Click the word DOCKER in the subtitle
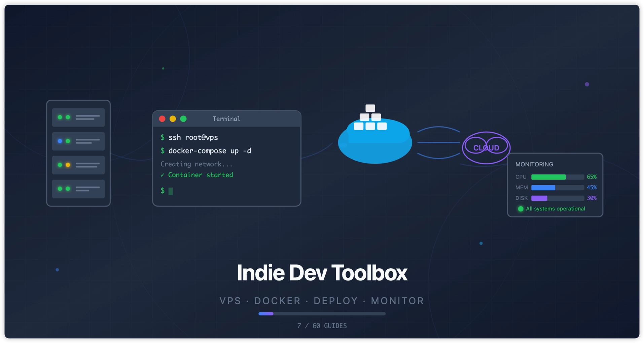 click(278, 301)
